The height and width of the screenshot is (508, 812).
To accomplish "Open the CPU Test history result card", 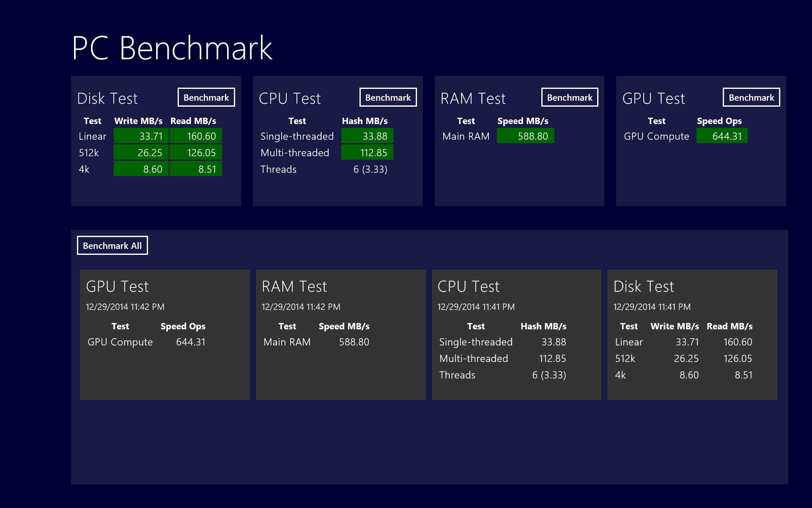I will pyautogui.click(x=516, y=334).
